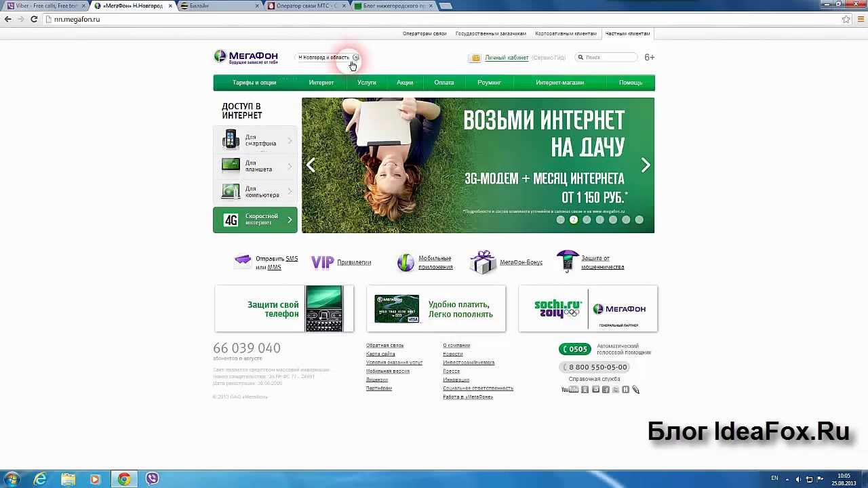Switch to the Viber browser tab
Viewport: 868px width, 488px height.
pos(45,5)
